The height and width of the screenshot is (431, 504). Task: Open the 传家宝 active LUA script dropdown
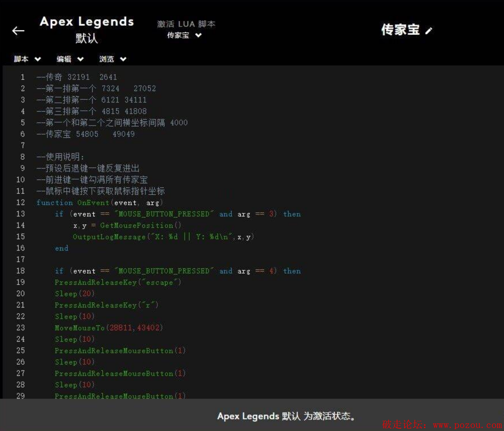click(184, 35)
